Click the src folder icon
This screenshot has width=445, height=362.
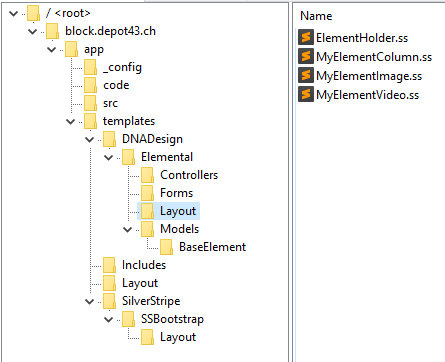tap(91, 103)
